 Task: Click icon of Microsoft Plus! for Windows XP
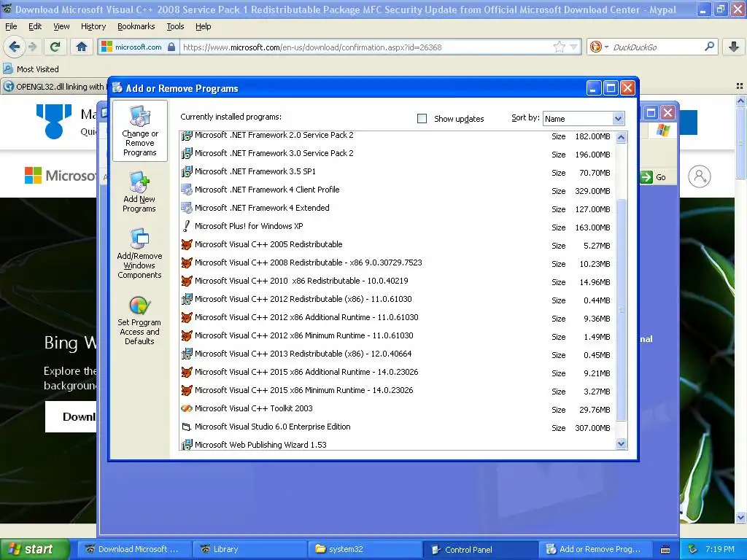click(x=186, y=226)
